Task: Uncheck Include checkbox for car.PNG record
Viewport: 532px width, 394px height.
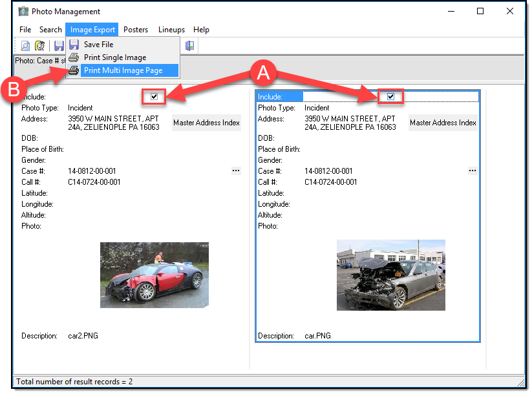Action: click(x=390, y=97)
